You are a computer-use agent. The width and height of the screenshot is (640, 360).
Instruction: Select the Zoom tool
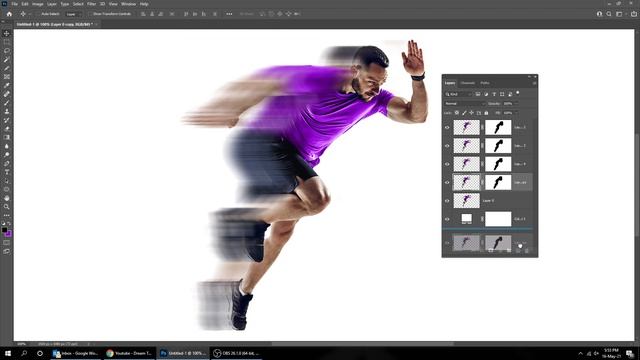[7, 207]
